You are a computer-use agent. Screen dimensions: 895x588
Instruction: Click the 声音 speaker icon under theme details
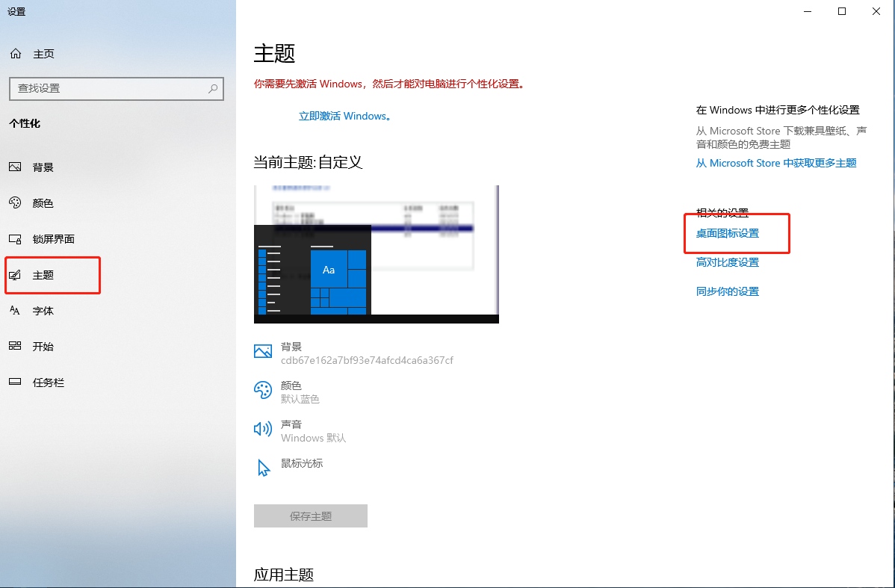pos(264,430)
